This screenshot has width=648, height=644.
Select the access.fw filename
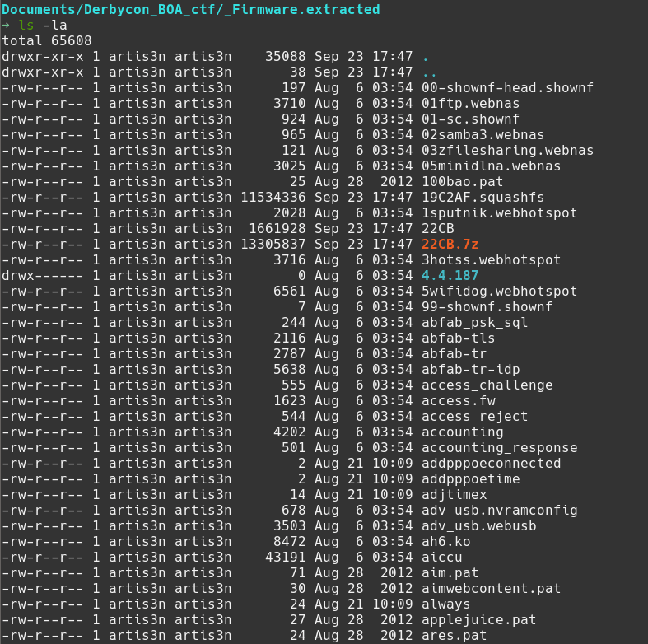click(458, 401)
